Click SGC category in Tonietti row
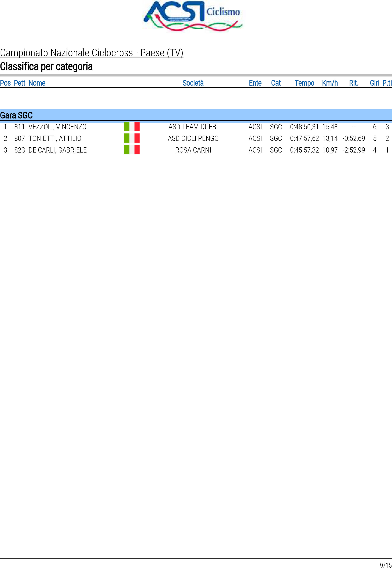Viewport: 392px width, 568px height. click(x=276, y=139)
